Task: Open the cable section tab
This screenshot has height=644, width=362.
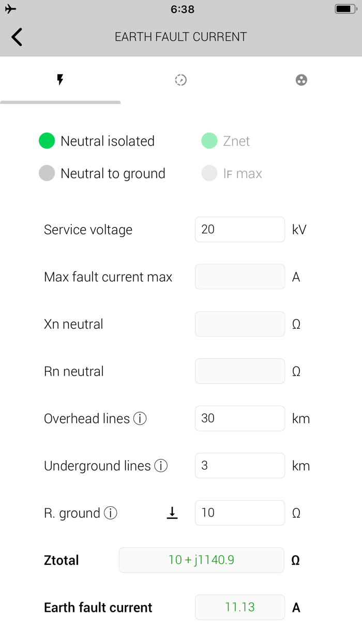Action: [x=301, y=79]
